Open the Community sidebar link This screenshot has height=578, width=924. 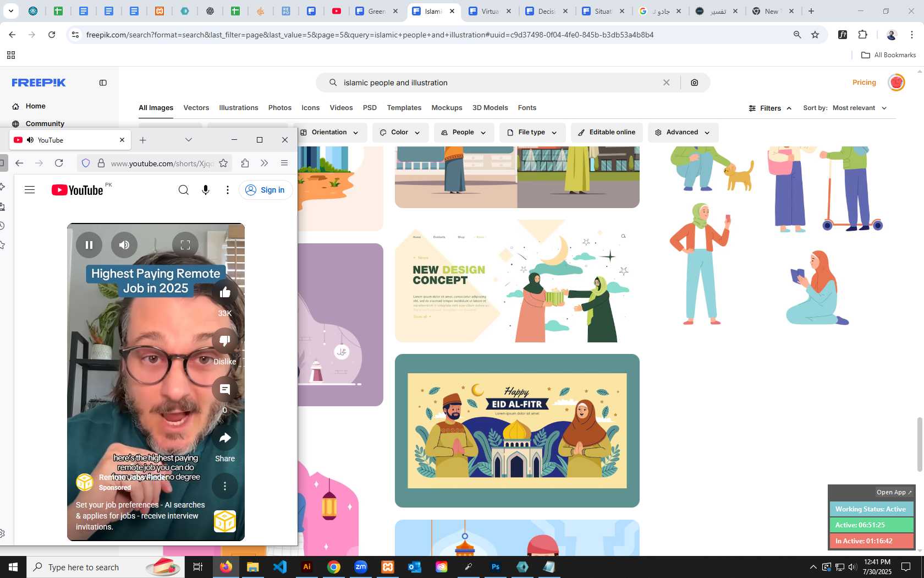pyautogui.click(x=45, y=124)
